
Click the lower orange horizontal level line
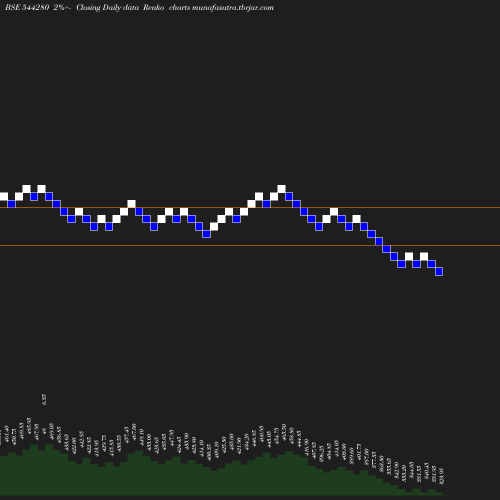point(250,246)
